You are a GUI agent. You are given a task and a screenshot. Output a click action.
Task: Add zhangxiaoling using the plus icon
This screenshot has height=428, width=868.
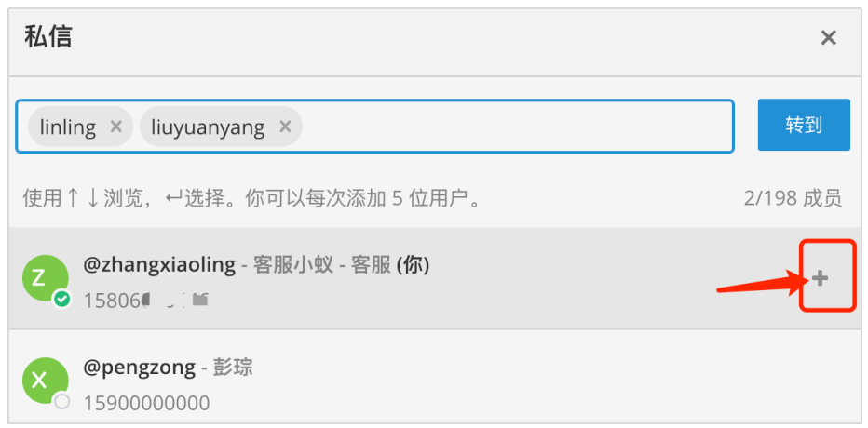point(820,278)
